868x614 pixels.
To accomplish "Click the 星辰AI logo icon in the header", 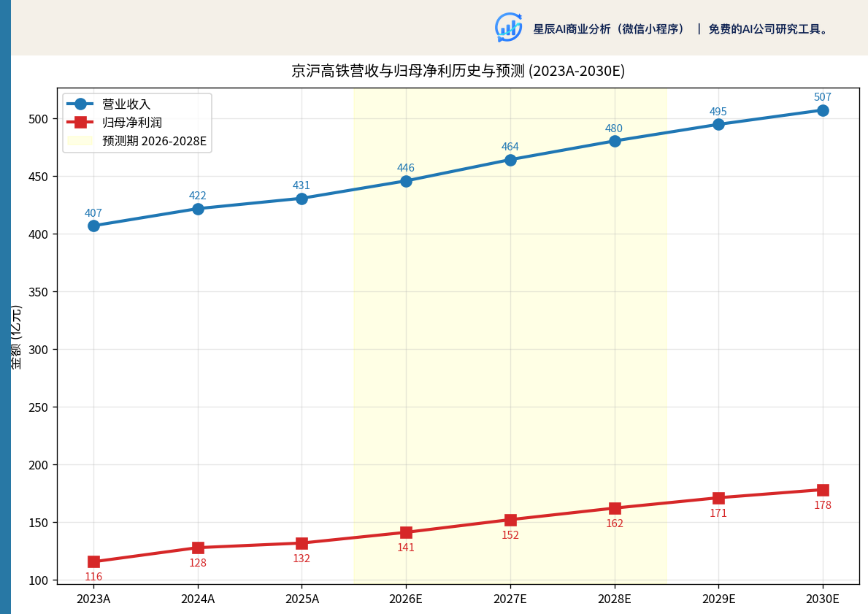I will (x=509, y=27).
